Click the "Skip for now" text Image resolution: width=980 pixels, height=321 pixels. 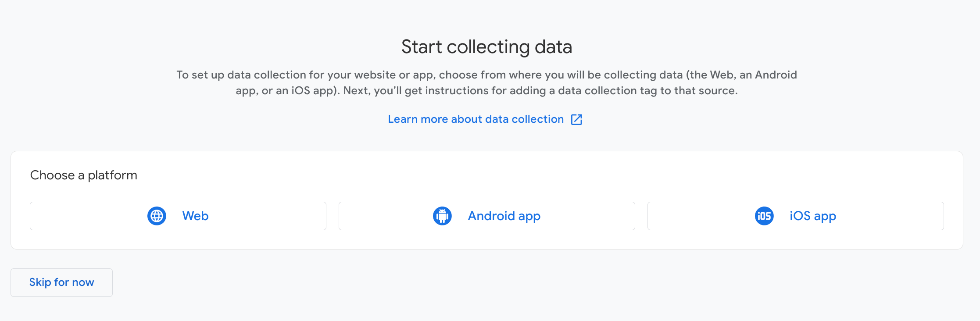click(x=61, y=282)
